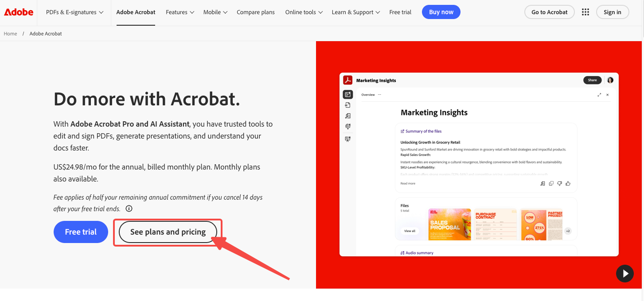Click the Overview label in preview panel
644x301 pixels.
[x=368, y=95]
